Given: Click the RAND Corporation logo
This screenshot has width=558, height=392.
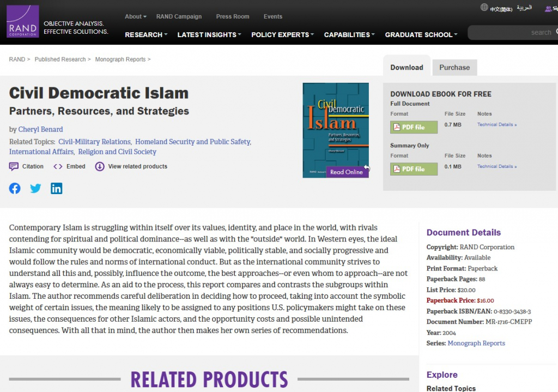Looking at the screenshot, I should (23, 21).
